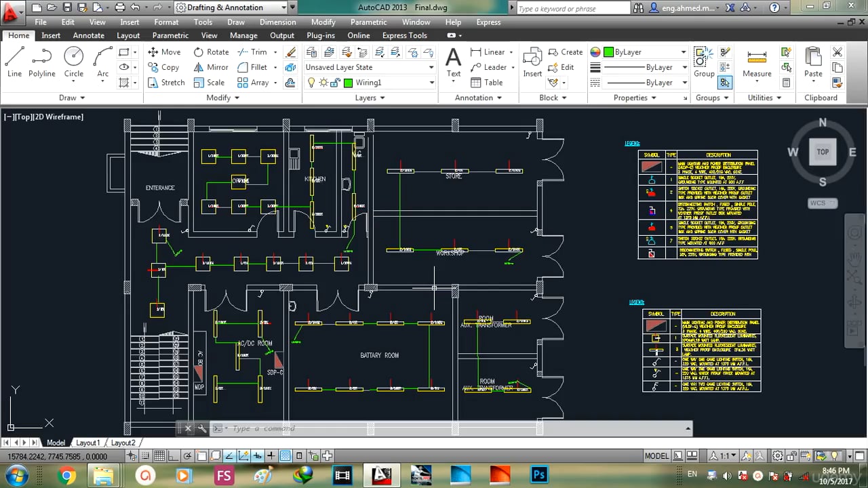Open the Unsaved Layer State dropdown
868x488 pixels.
tap(370, 67)
